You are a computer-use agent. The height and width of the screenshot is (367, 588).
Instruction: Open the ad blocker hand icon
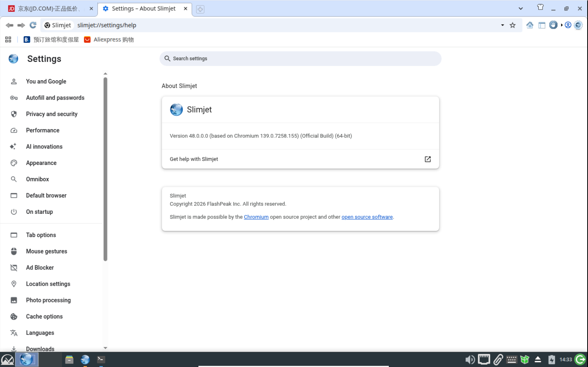(553, 25)
